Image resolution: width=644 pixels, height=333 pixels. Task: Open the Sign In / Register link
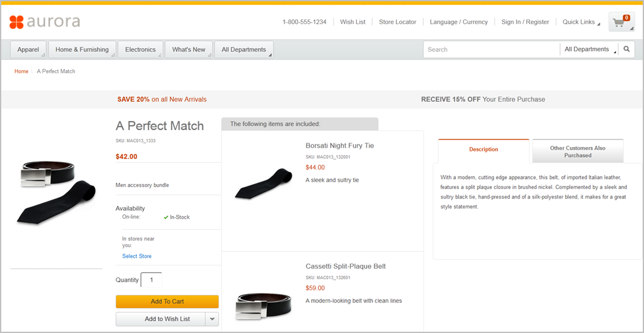click(x=525, y=22)
